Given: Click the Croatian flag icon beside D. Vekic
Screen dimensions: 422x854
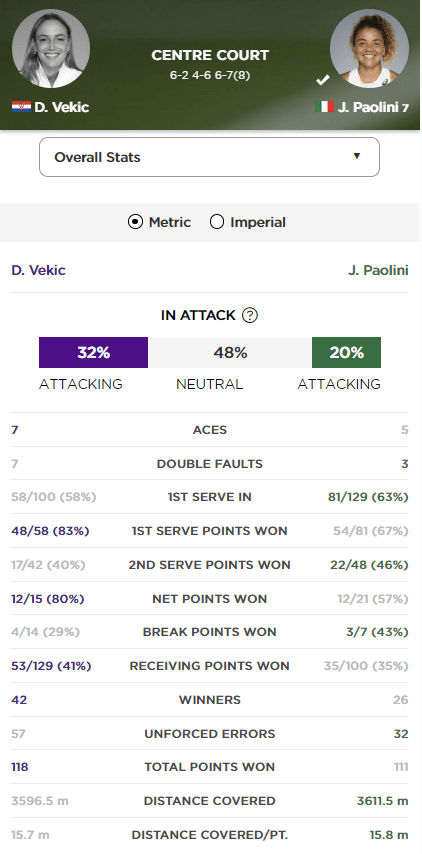Looking at the screenshot, I should [21, 107].
